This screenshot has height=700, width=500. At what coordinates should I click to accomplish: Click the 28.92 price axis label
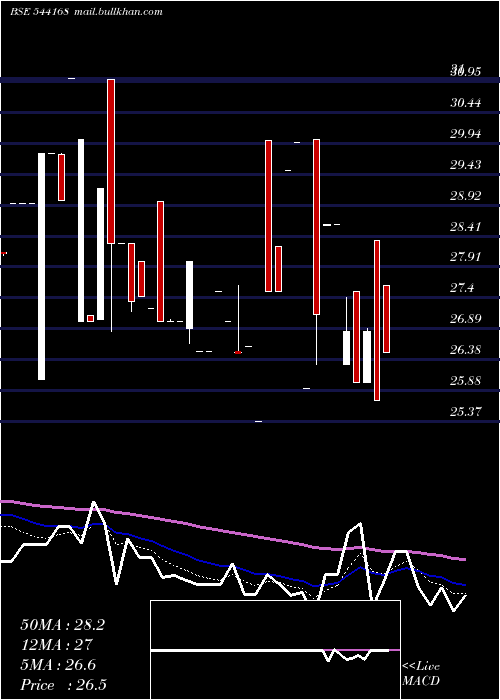pos(466,196)
